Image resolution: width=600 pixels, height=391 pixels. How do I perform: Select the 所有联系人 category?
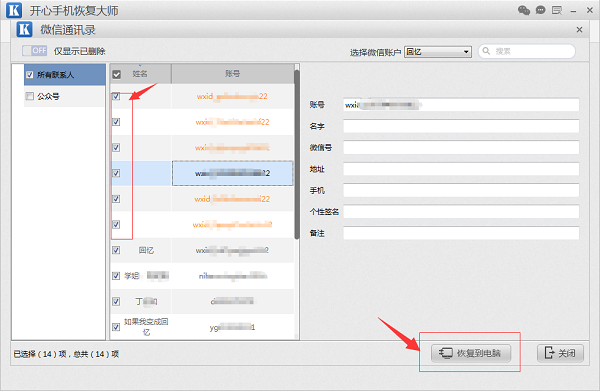coord(65,75)
